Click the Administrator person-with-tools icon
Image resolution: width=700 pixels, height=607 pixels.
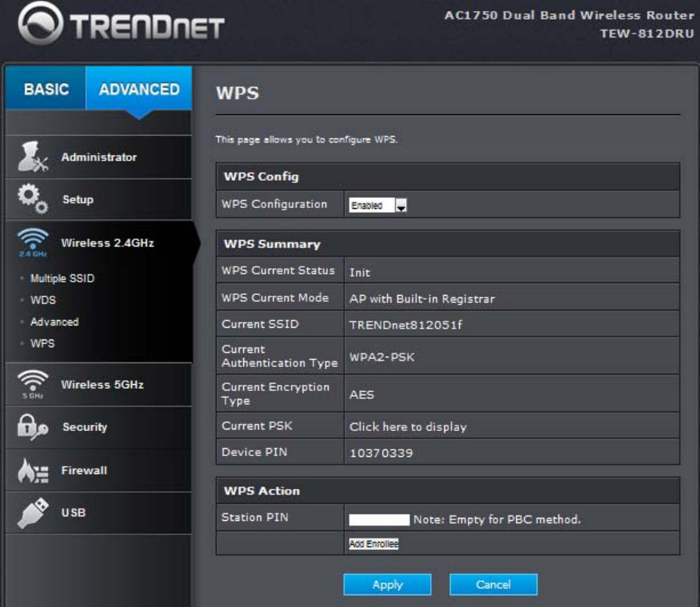(32, 156)
